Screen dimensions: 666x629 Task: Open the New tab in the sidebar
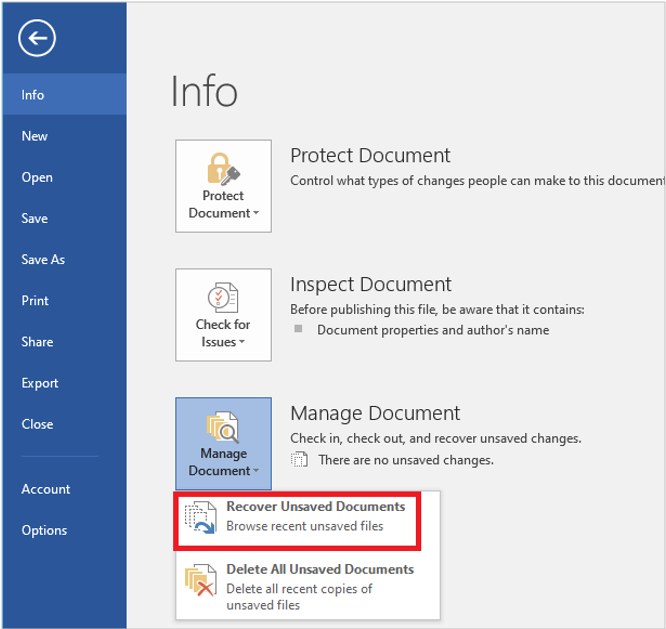coord(65,136)
